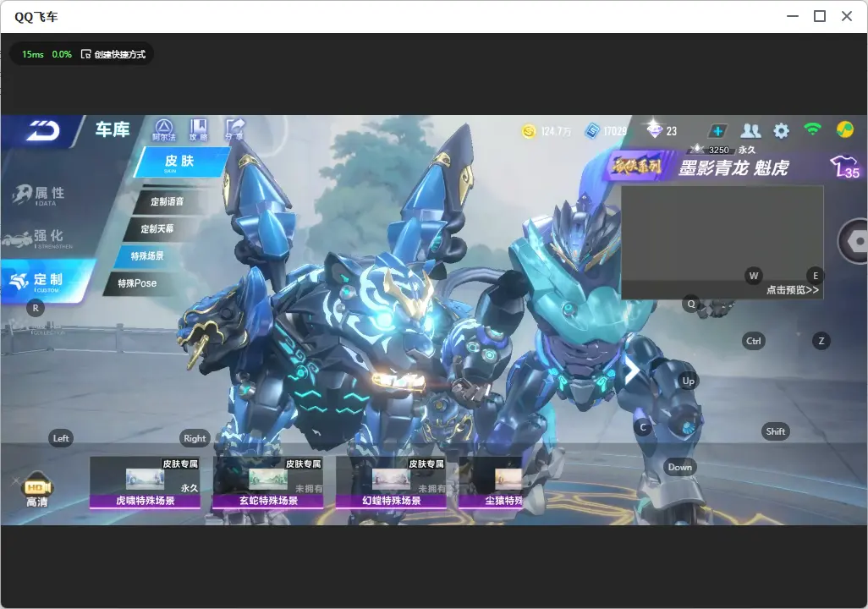Open the 定制语音 option
868x609 pixels.
pyautogui.click(x=168, y=201)
